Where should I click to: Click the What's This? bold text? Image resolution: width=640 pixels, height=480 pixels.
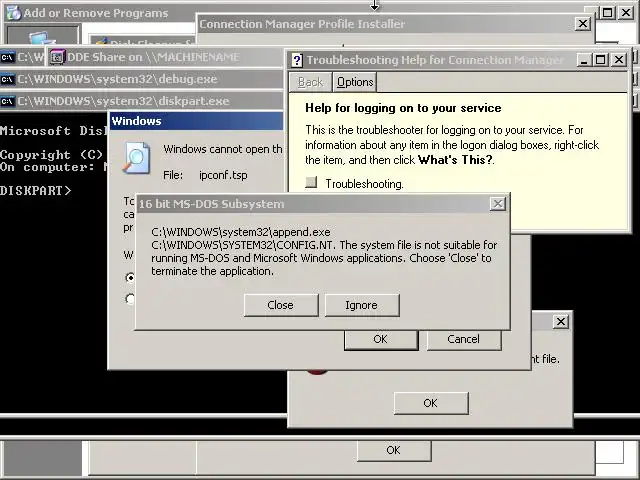click(x=455, y=160)
